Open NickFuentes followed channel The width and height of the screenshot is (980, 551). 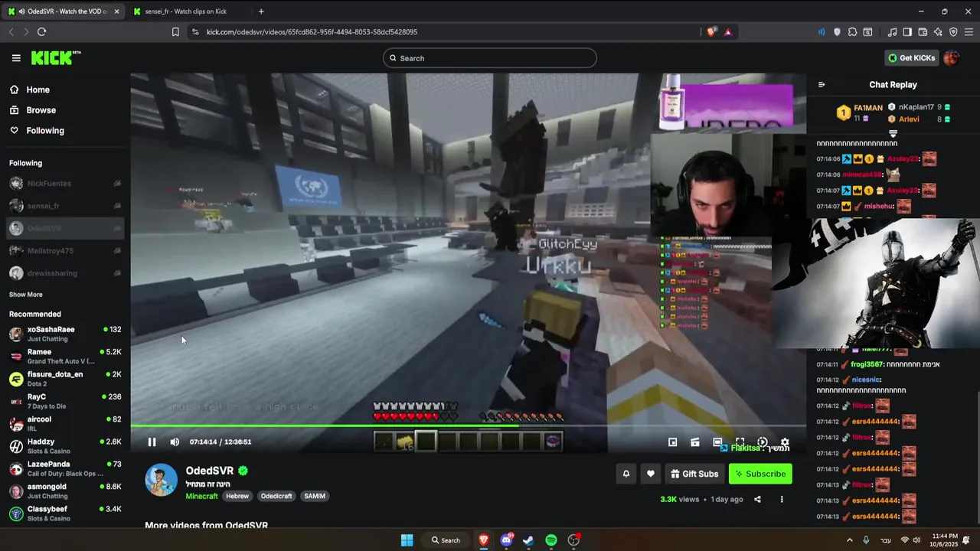(x=65, y=184)
